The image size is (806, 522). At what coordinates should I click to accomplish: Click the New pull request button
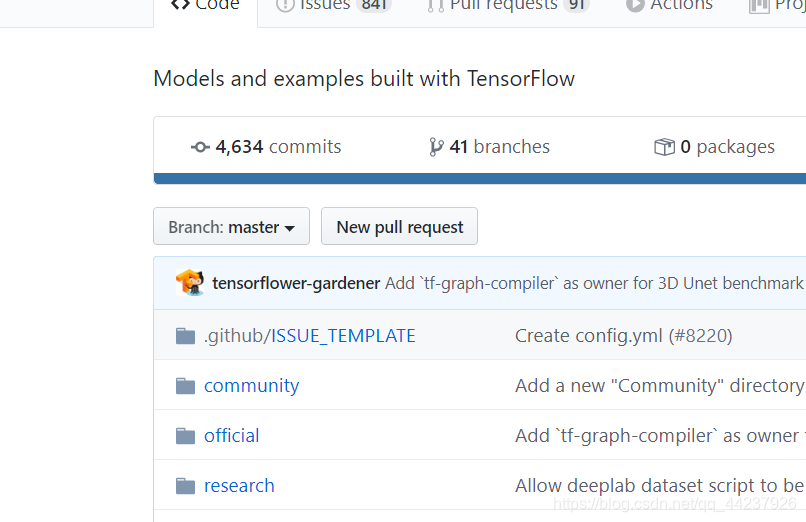coord(399,227)
